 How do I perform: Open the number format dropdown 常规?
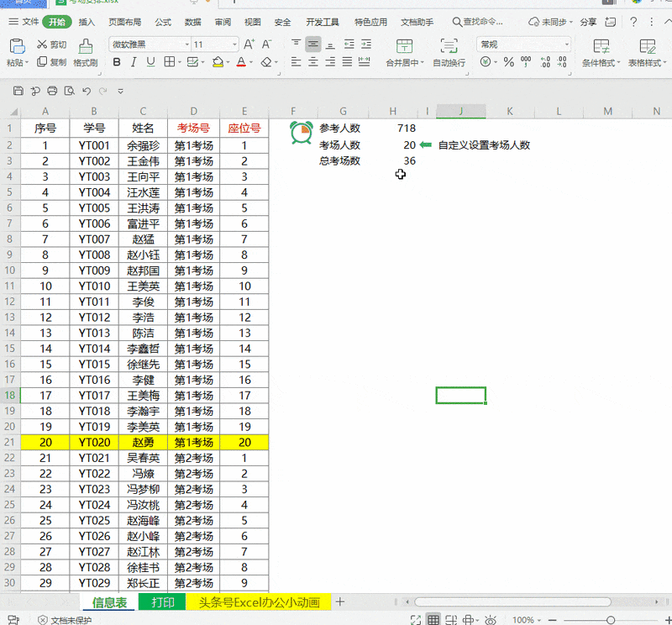click(x=524, y=44)
